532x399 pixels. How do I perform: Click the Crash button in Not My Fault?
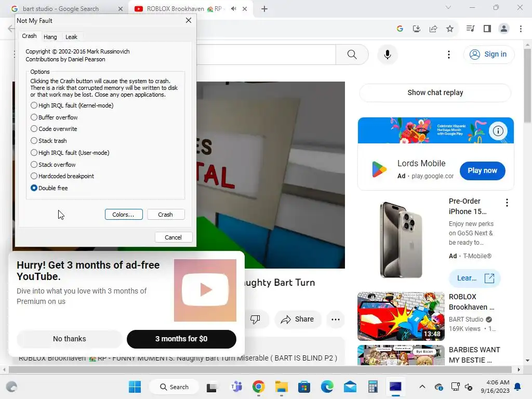coord(166,215)
